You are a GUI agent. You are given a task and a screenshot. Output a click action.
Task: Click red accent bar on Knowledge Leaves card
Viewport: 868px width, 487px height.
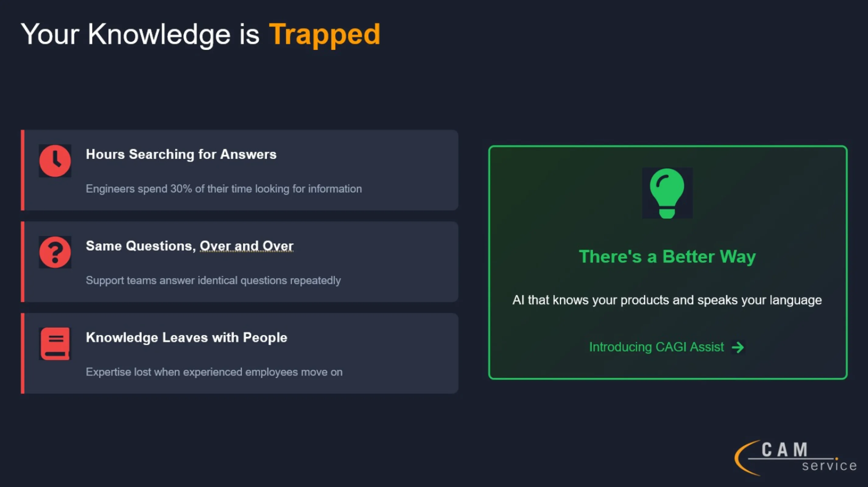[23, 353]
